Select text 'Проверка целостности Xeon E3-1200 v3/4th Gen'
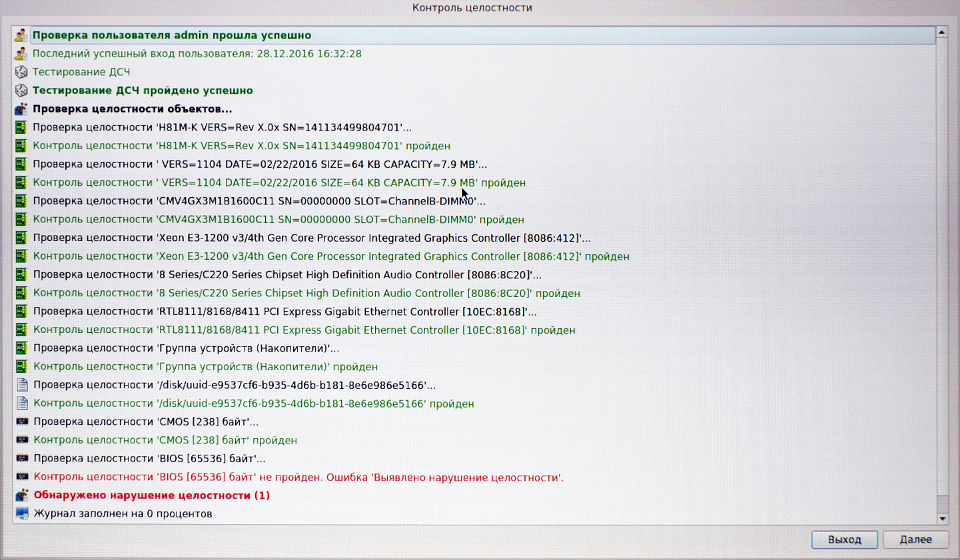Screen dimensions: 960x560 click(x=312, y=238)
